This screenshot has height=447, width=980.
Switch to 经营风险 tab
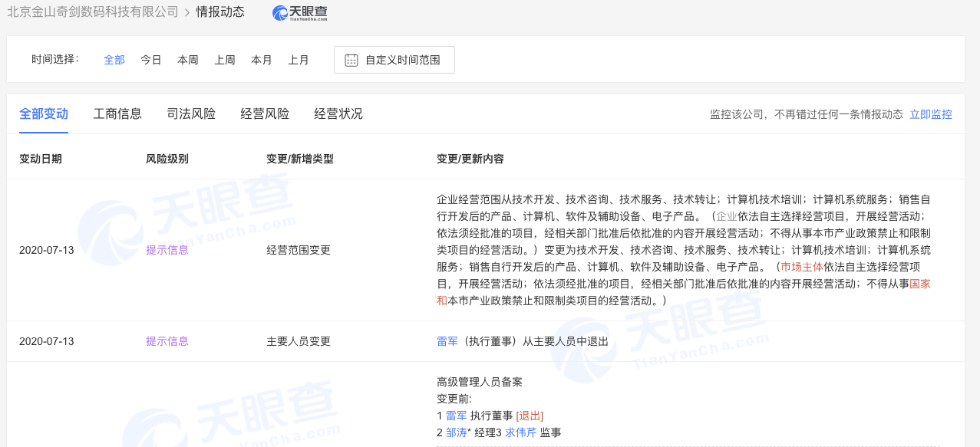point(265,114)
